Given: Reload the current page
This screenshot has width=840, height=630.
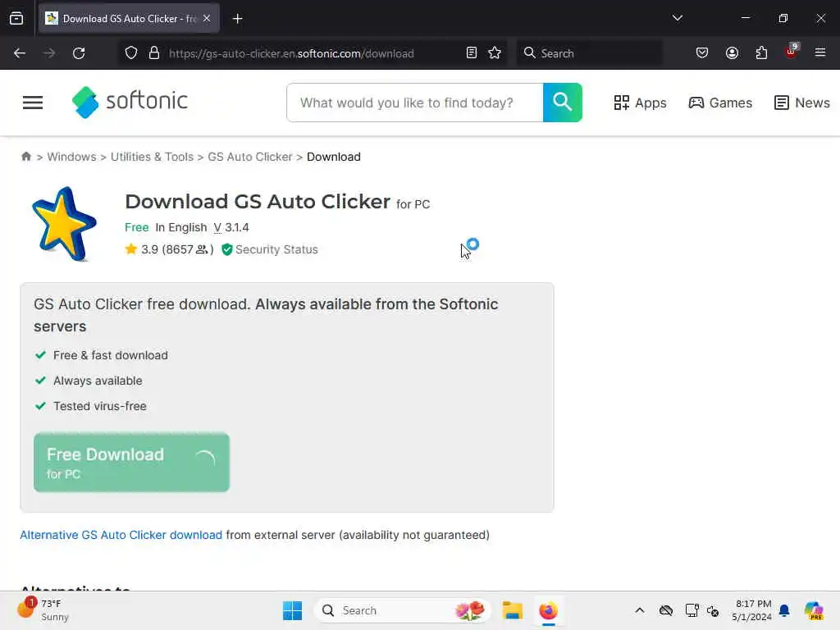Looking at the screenshot, I should [79, 53].
